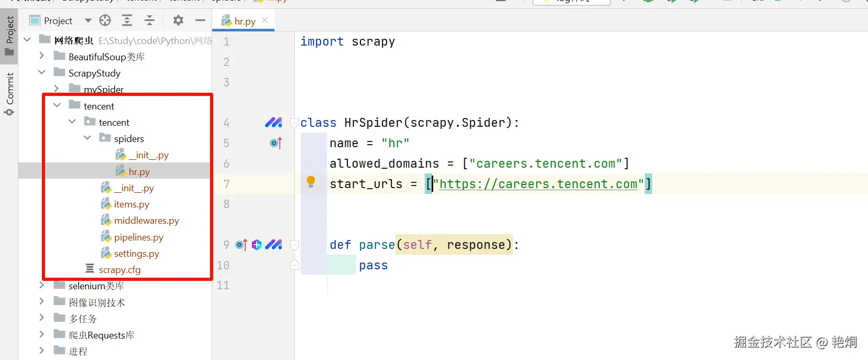The image size is (868, 360).
Task: Expand the BeautifulSoup类库 folder
Action: click(x=42, y=56)
